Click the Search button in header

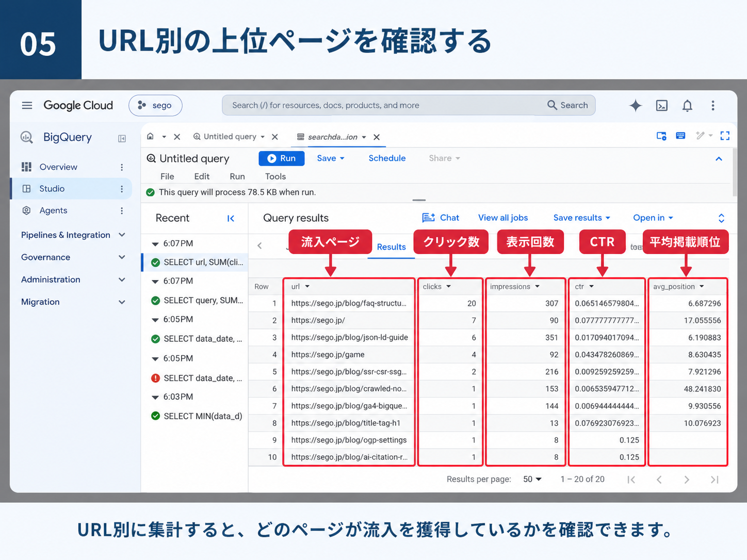(x=567, y=105)
